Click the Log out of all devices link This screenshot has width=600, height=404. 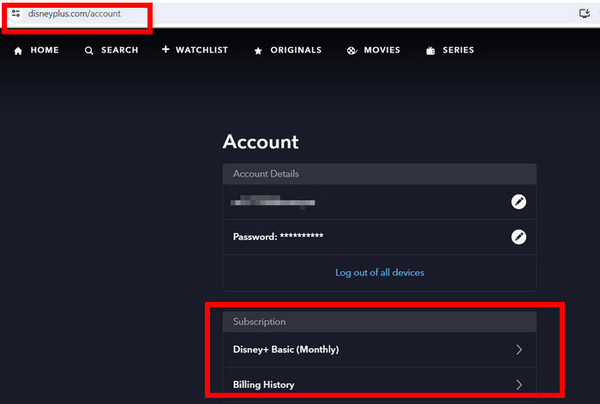(380, 272)
